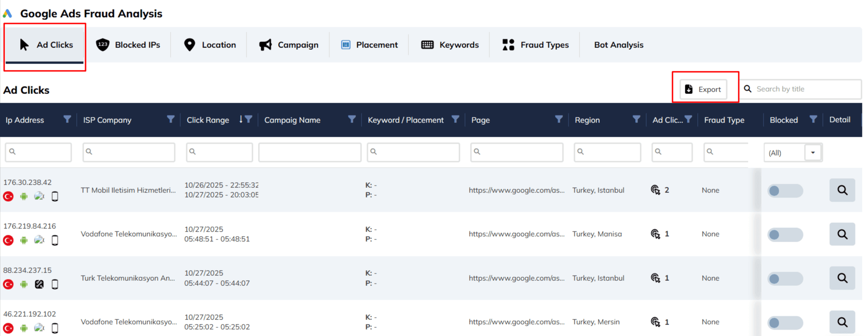This screenshot has width=868, height=336.
Task: Open Google link in Turkey, Manisa row
Action: [516, 234]
